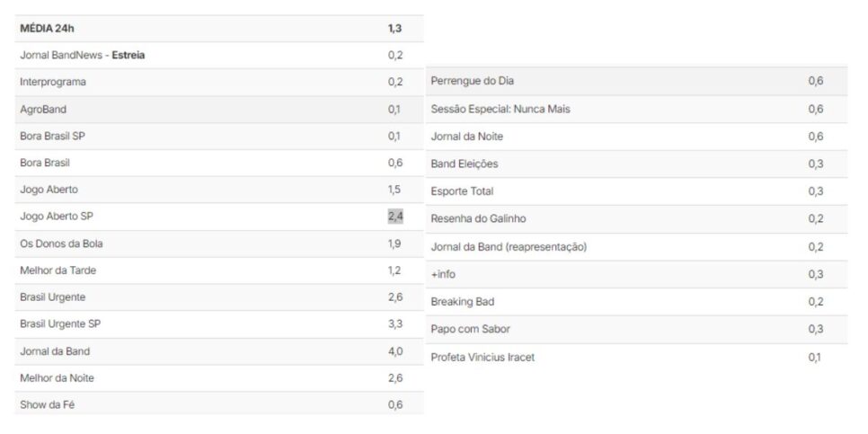Select the MÉDIA 24h header row
868x434 pixels.
pos(219,29)
